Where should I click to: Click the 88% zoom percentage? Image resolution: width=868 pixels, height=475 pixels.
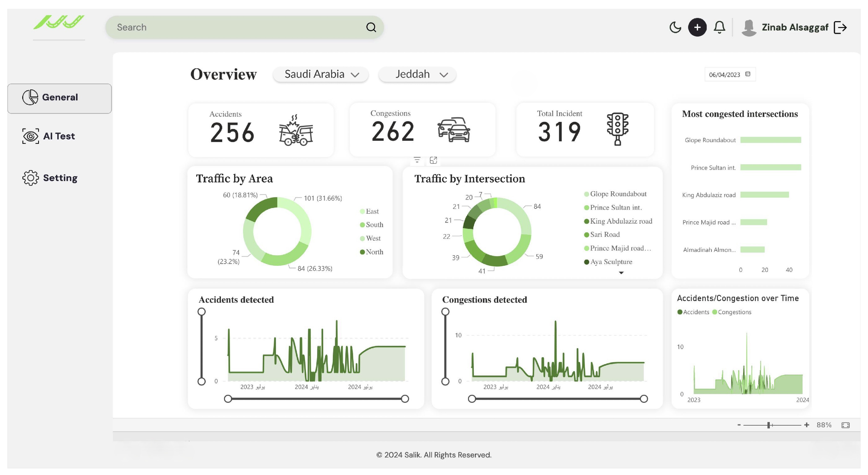pos(824,425)
